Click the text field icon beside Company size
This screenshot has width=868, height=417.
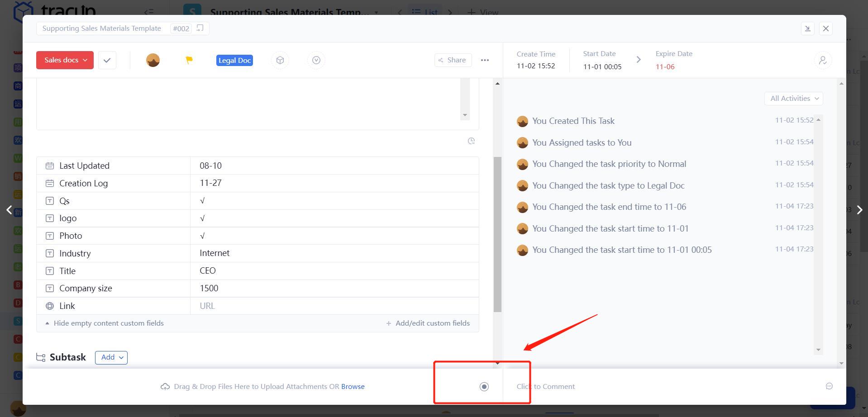[x=50, y=289]
